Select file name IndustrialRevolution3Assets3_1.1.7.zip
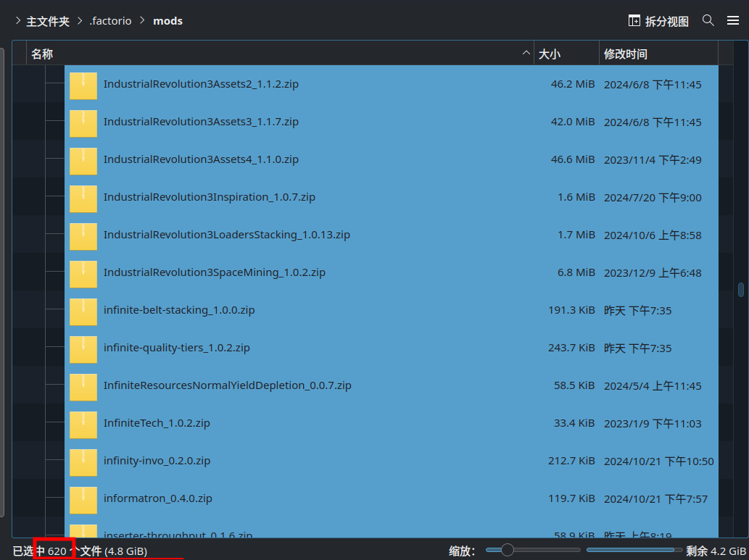 coord(201,122)
